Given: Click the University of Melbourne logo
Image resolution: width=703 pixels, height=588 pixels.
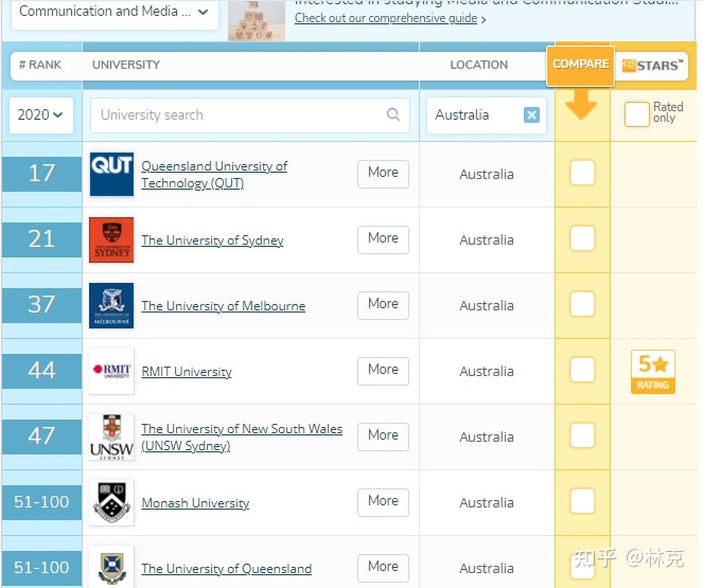Looking at the screenshot, I should pyautogui.click(x=111, y=305).
